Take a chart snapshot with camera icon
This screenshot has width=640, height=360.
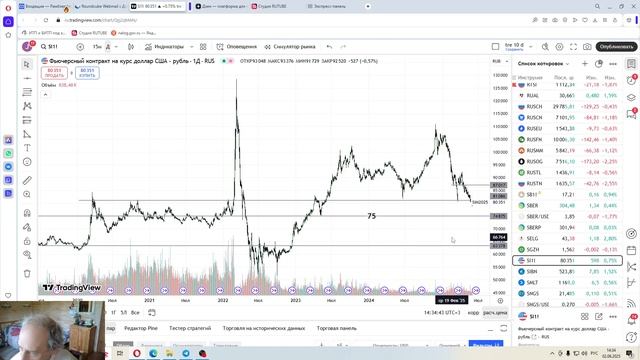587,47
